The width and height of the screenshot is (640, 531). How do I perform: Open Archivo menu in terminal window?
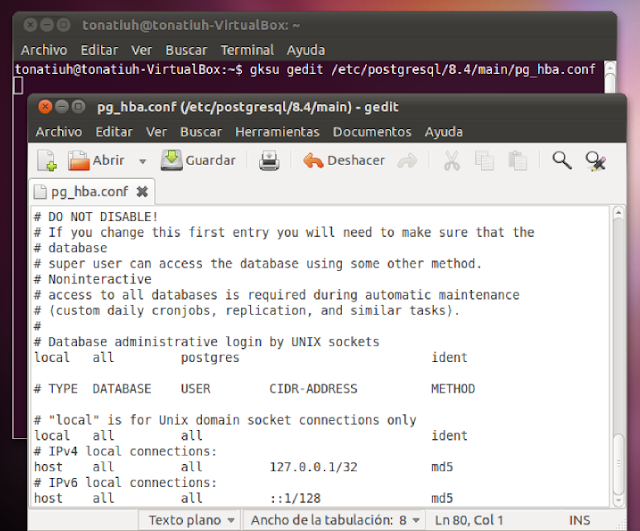pos(44,50)
